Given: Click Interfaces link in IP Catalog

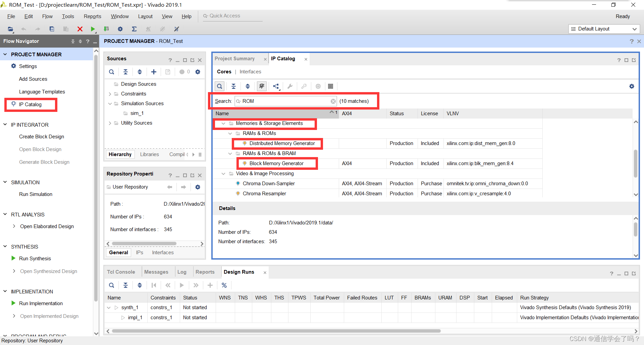Looking at the screenshot, I should (250, 72).
